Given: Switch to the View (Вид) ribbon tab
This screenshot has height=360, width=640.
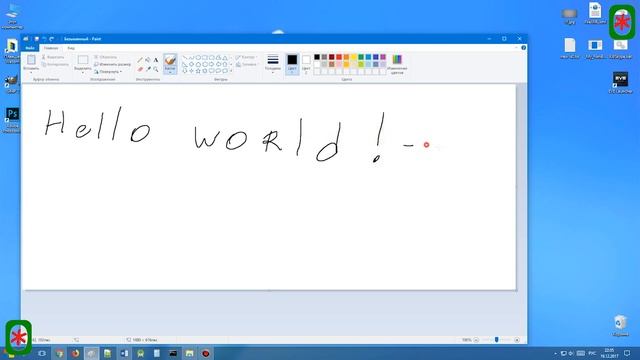Looking at the screenshot, I should (71, 48).
